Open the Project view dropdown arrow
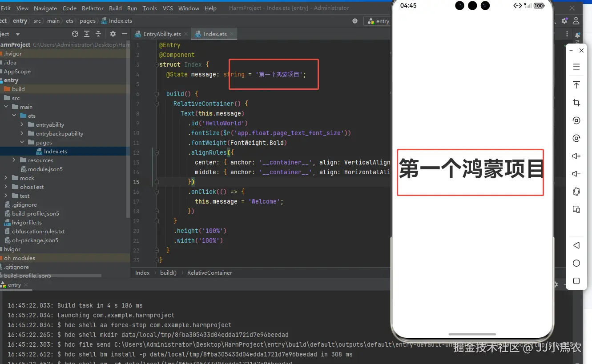 (18, 34)
